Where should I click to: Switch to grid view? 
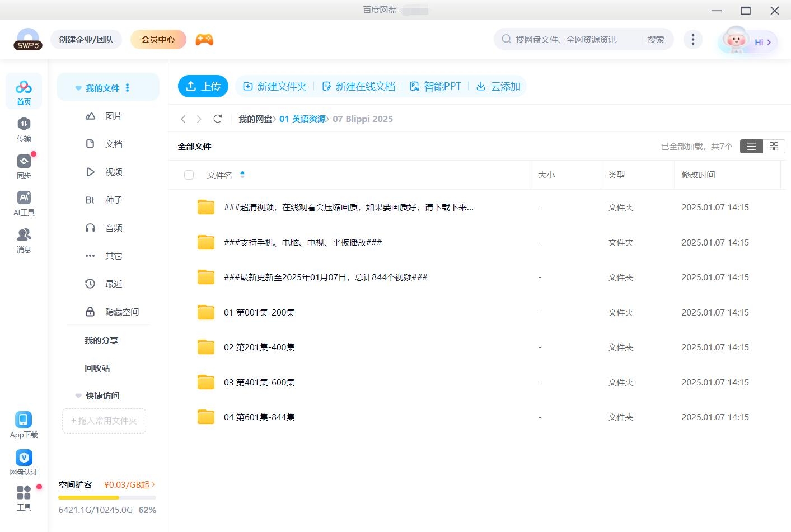(x=774, y=146)
